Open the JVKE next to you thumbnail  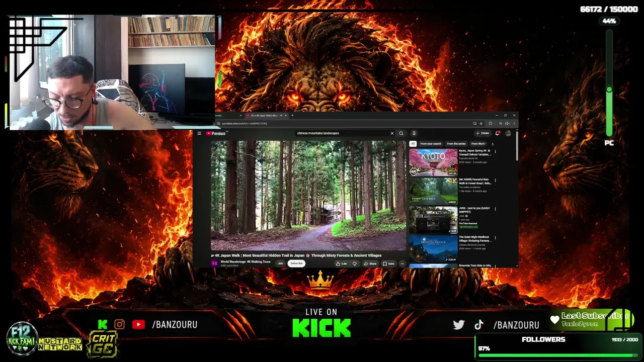click(433, 220)
